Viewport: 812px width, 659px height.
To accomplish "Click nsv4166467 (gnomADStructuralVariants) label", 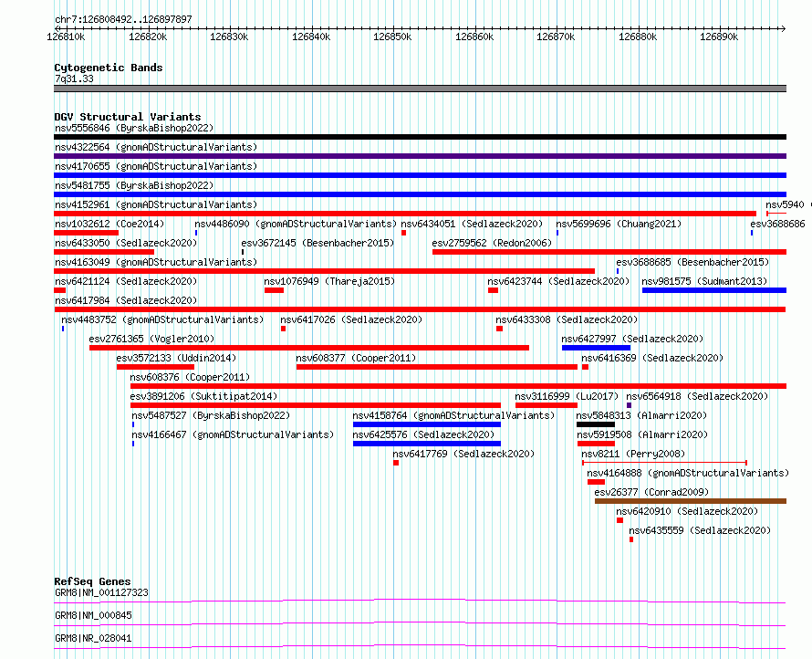I will (x=233, y=434).
